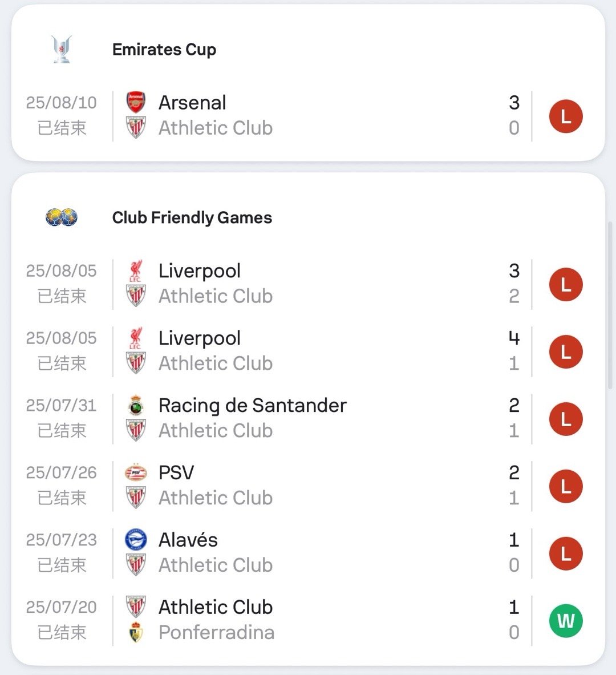Click the PSV club logo
This screenshot has width=616, height=675.
click(136, 472)
